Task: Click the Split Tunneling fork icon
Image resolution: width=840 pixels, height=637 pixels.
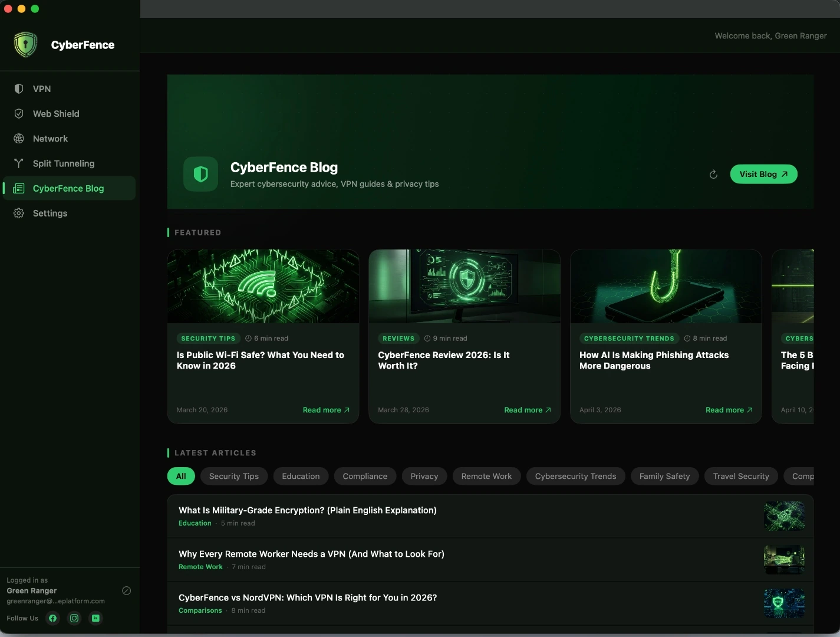Action: pyautogui.click(x=19, y=163)
